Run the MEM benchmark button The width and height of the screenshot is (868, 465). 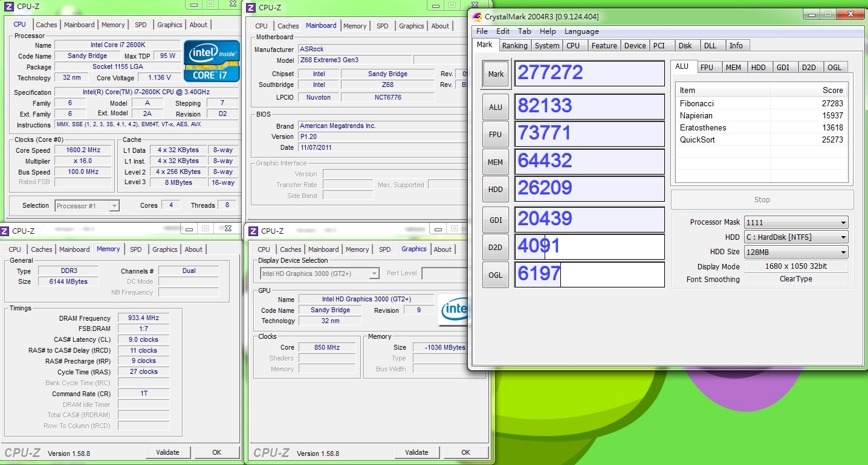(496, 162)
